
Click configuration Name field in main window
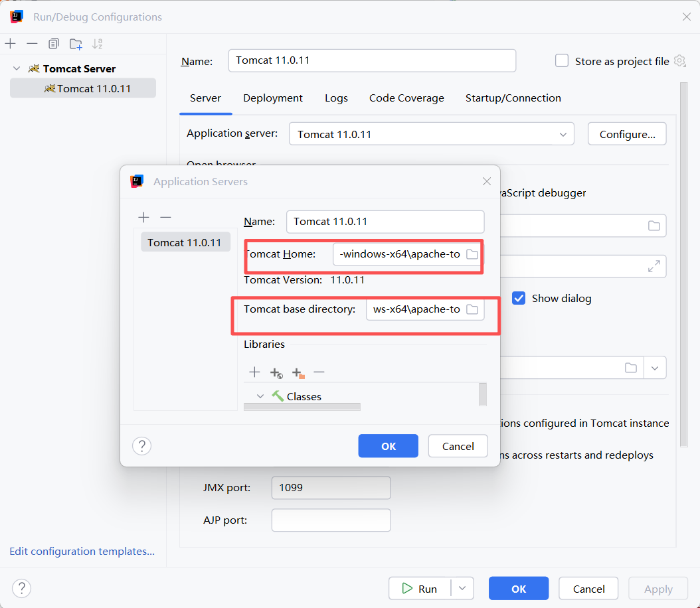(372, 60)
